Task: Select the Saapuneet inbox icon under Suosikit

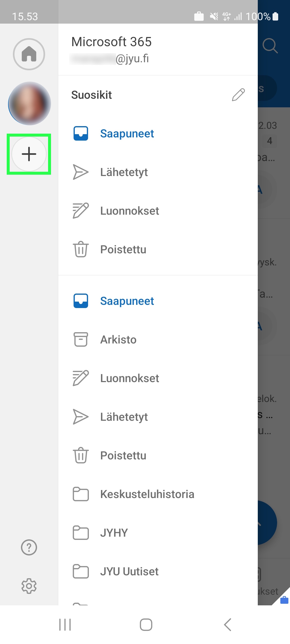Action: [x=80, y=133]
